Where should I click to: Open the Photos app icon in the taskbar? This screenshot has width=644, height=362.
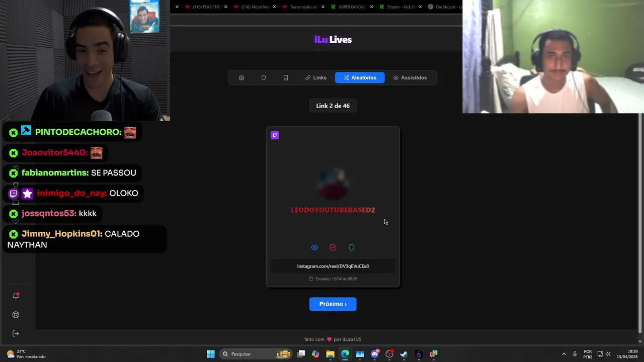click(x=360, y=354)
